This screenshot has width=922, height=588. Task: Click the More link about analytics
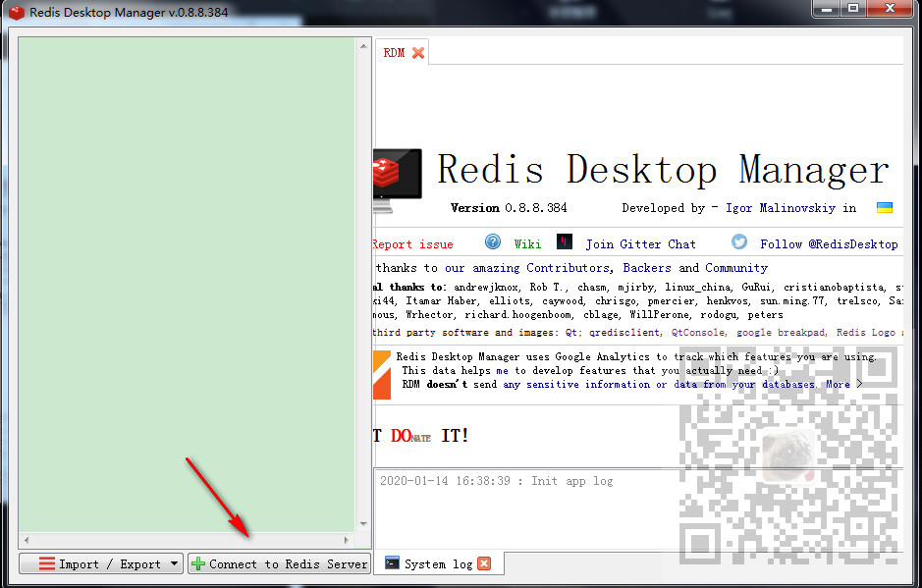[x=843, y=384]
